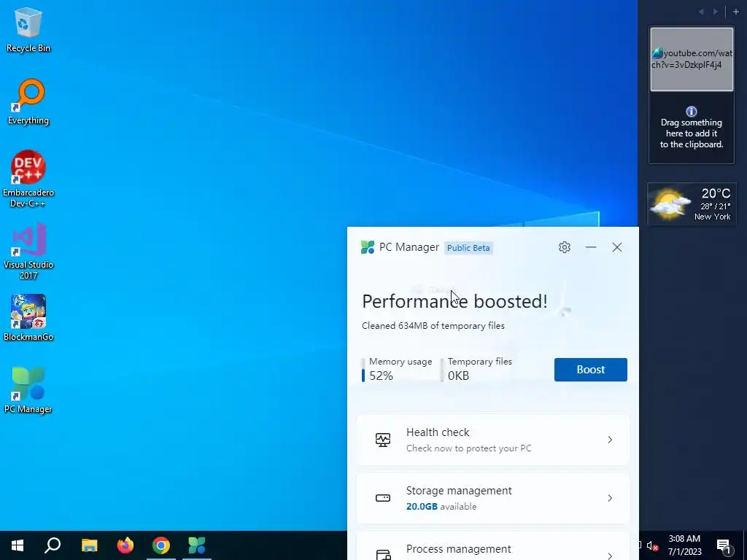Select the Visual Studio 2017 shortcut
The height and width of the screenshot is (560, 747).
(28, 251)
